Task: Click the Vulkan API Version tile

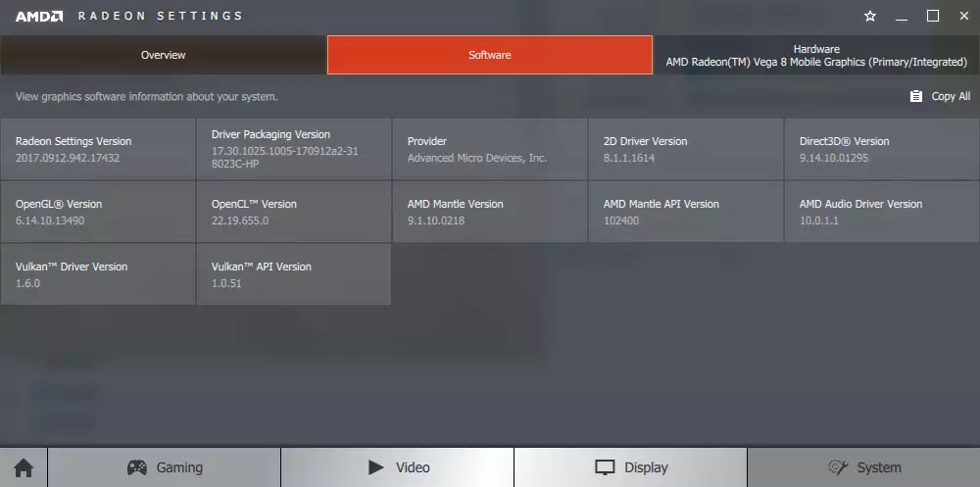Action: pos(294,274)
